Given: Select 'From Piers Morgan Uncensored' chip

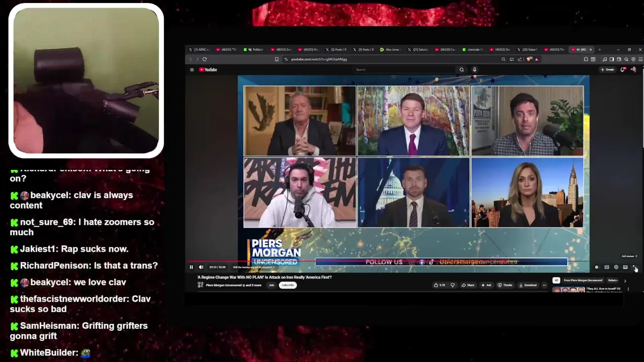Looking at the screenshot, I should tap(583, 280).
